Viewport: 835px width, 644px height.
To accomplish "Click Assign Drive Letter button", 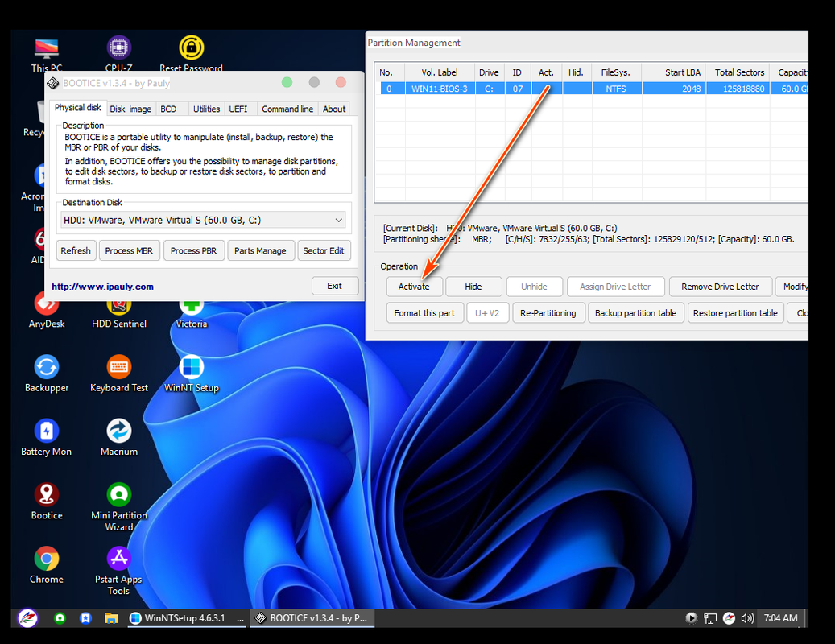I will [615, 287].
